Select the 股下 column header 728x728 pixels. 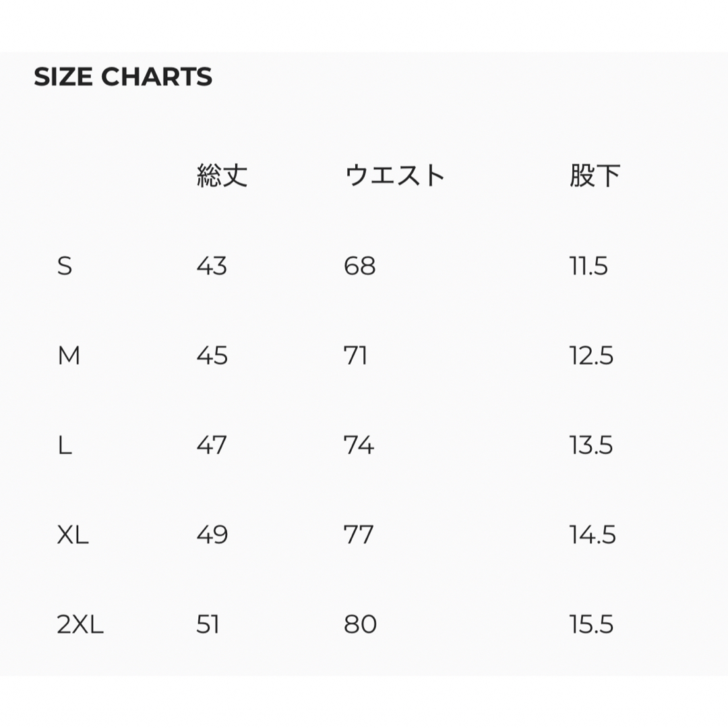click(x=595, y=175)
